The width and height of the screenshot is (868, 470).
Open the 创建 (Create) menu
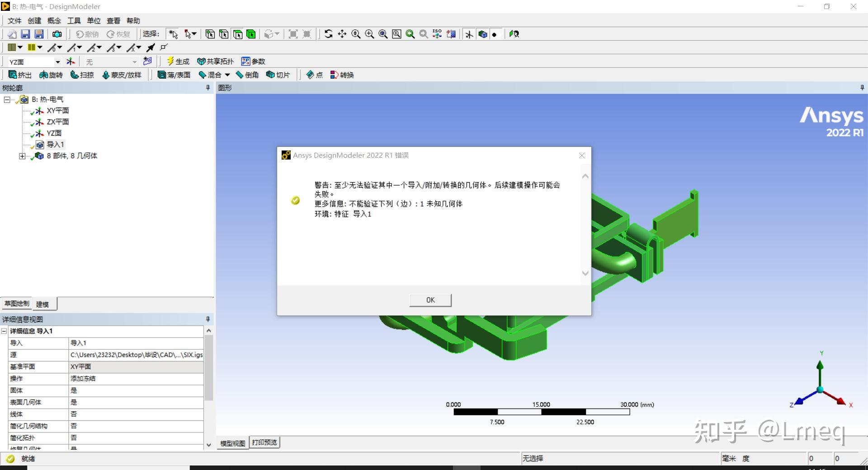[x=34, y=21]
